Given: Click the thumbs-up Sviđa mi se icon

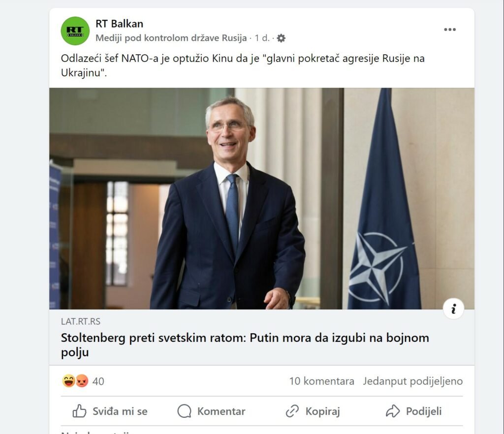Looking at the screenshot, I should pos(79,411).
